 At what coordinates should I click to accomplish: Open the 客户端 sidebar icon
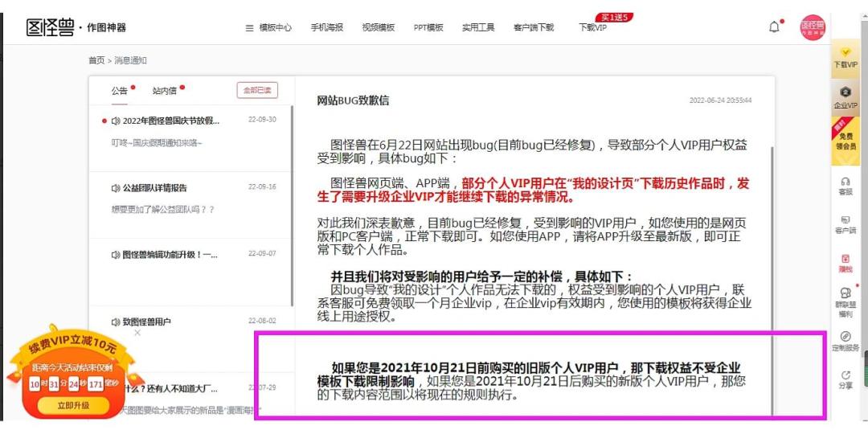click(845, 224)
